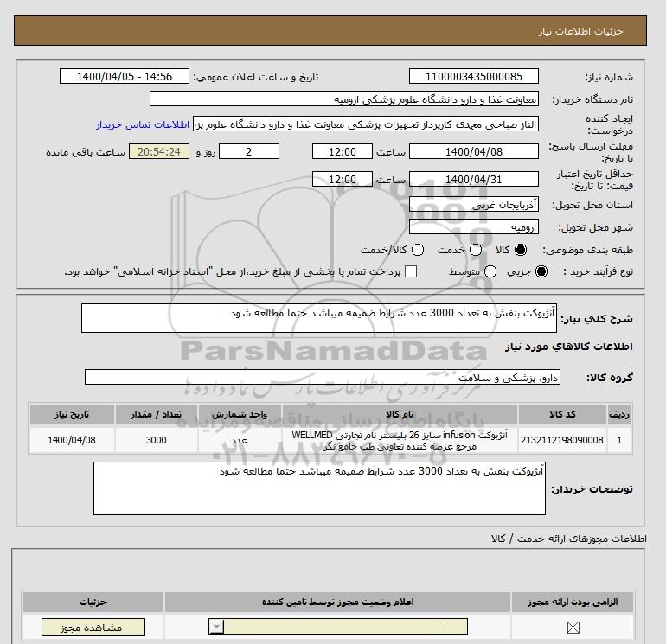This screenshot has width=666, height=644.
Task: Click the need number field 1100003435000085
Action: (x=472, y=76)
